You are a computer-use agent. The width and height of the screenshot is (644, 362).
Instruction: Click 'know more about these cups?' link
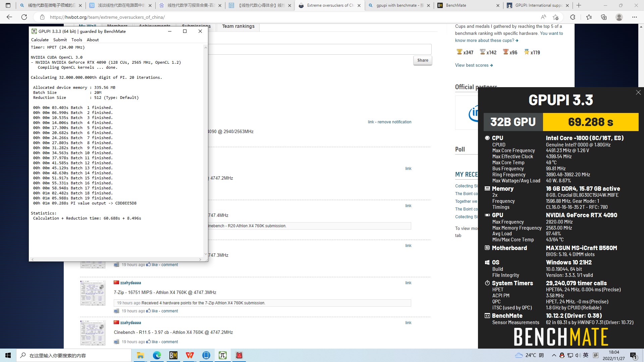pyautogui.click(x=487, y=41)
